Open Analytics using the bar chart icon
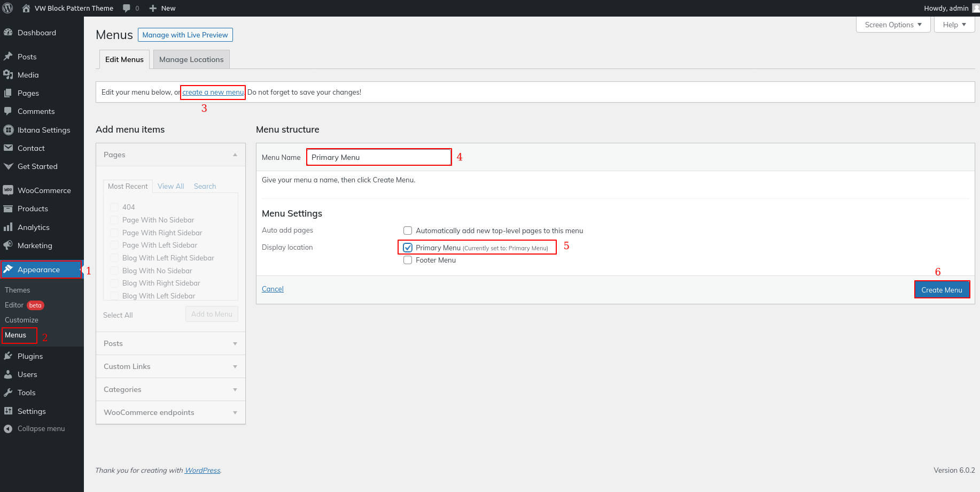980x492 pixels. pos(8,227)
